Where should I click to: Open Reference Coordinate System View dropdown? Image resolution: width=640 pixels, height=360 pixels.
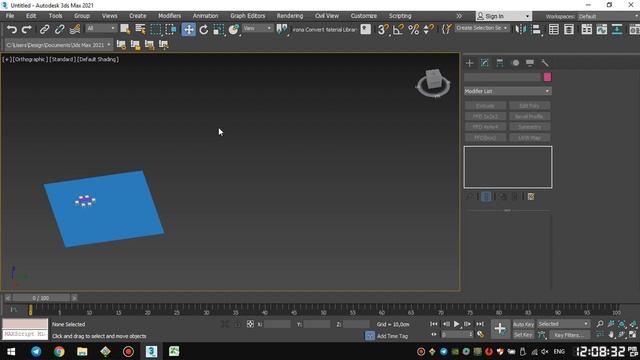tap(257, 28)
